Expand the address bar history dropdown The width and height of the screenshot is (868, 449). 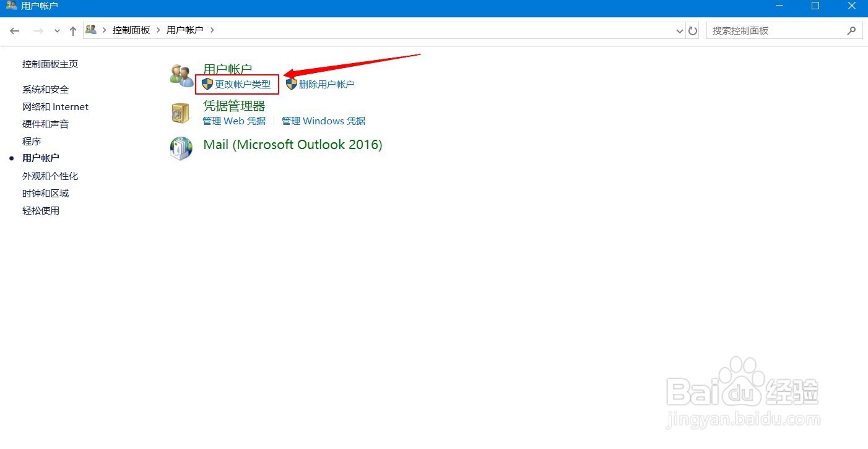tap(680, 31)
